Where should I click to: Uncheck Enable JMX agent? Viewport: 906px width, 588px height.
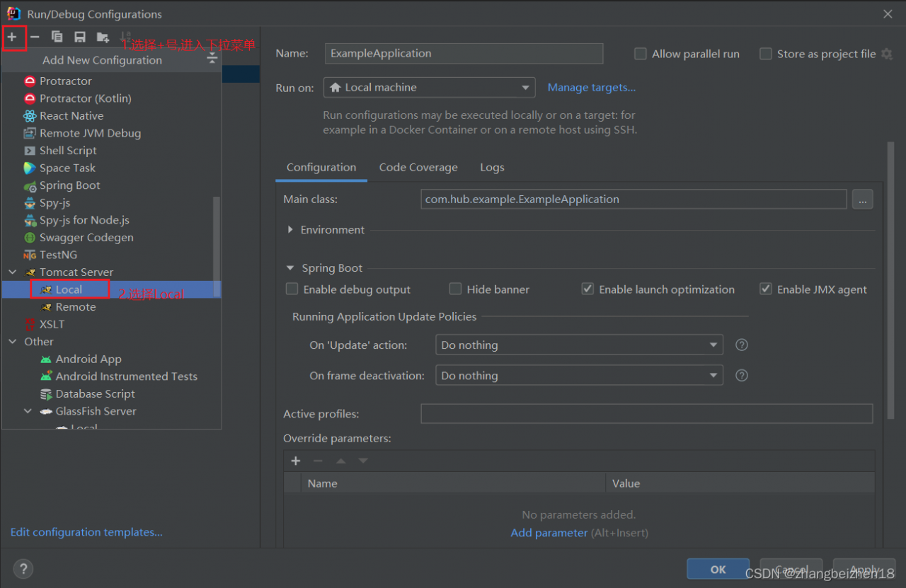765,289
